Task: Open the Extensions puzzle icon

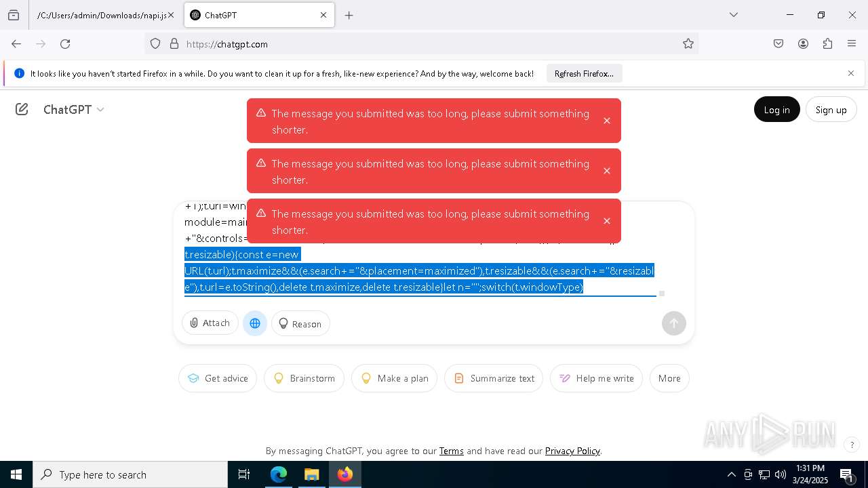Action: point(827,44)
